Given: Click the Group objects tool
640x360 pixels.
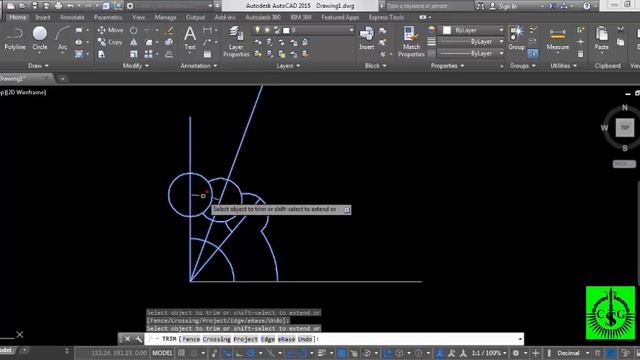Looking at the screenshot, I should tap(516, 38).
